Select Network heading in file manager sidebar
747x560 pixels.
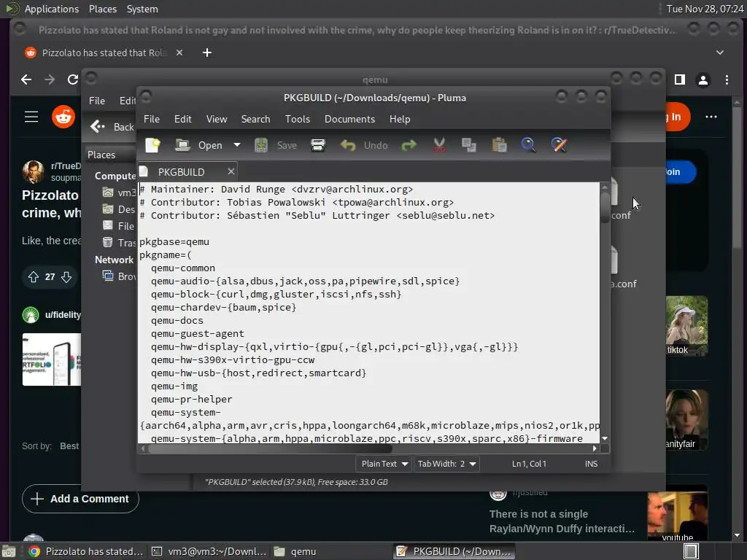pyautogui.click(x=114, y=260)
